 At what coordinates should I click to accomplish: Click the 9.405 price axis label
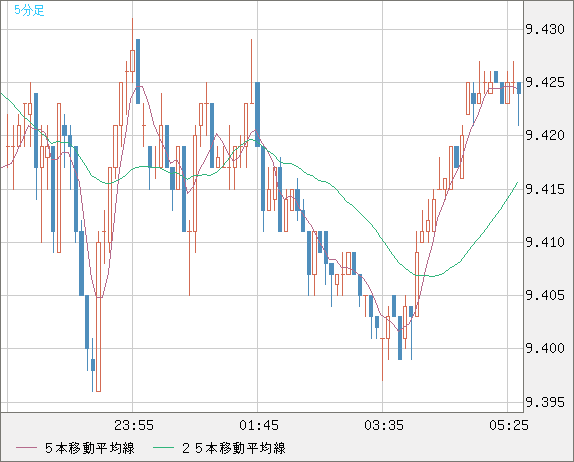pos(545,295)
